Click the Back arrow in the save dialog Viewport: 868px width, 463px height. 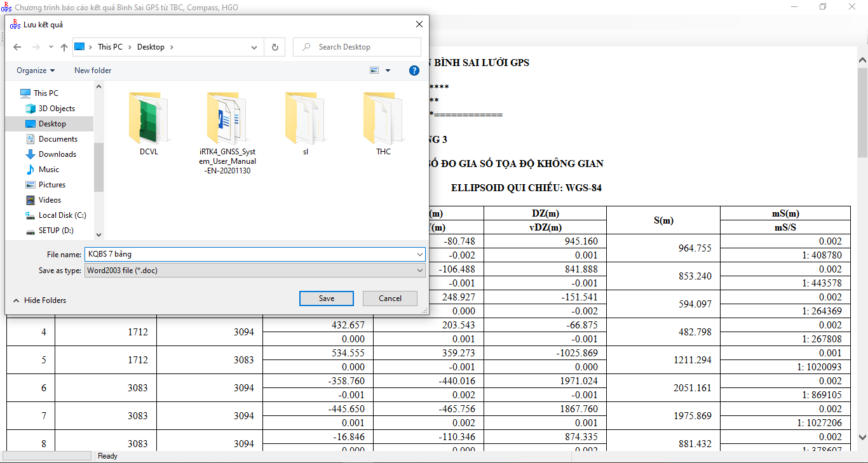click(17, 47)
